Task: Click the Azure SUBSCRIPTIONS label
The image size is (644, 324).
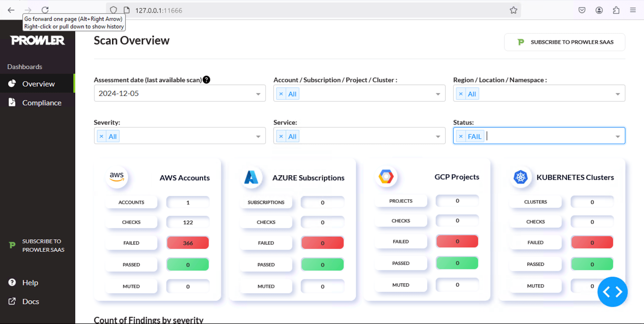Action: (266, 202)
